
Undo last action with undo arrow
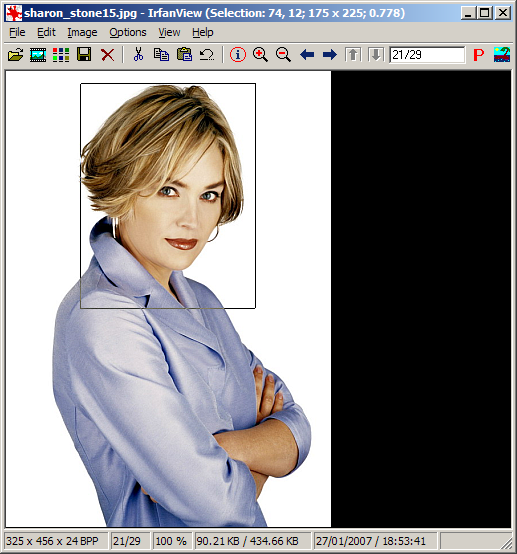[x=207, y=55]
